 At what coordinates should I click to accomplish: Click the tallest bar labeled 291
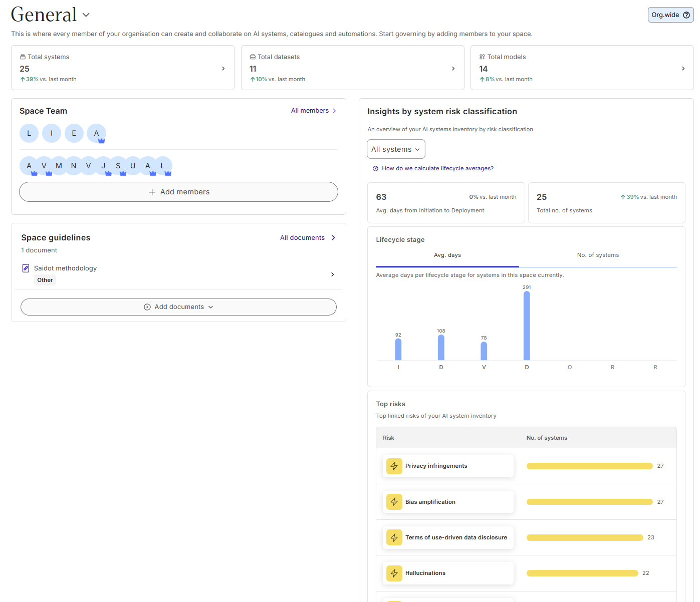coord(527,326)
